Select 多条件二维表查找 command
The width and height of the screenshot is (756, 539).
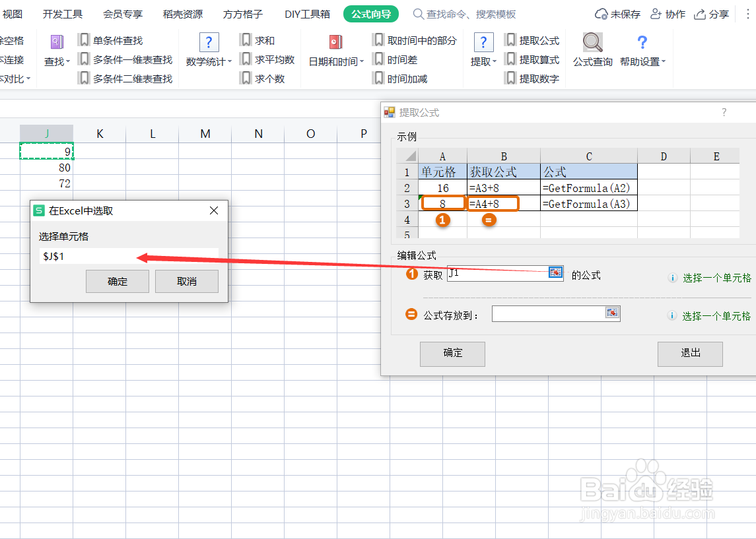coord(125,79)
